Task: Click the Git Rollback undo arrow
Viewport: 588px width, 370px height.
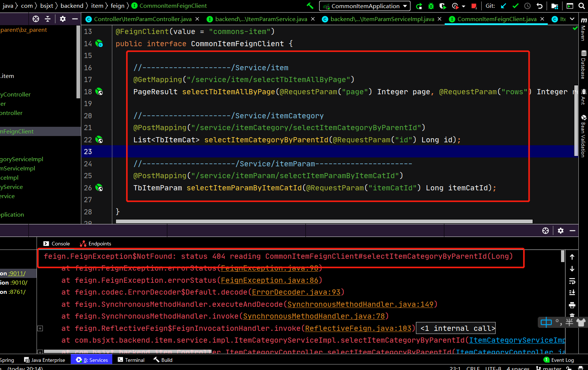Action: 540,6
